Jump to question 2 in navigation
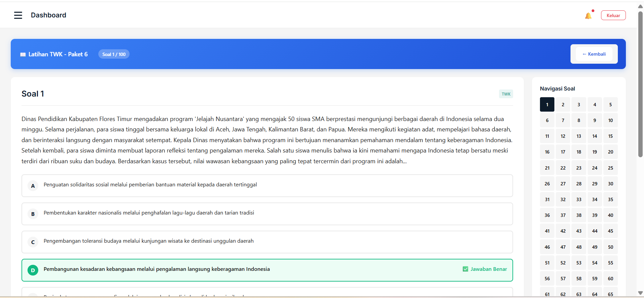Screen dimensions: 644x298 click(563, 105)
